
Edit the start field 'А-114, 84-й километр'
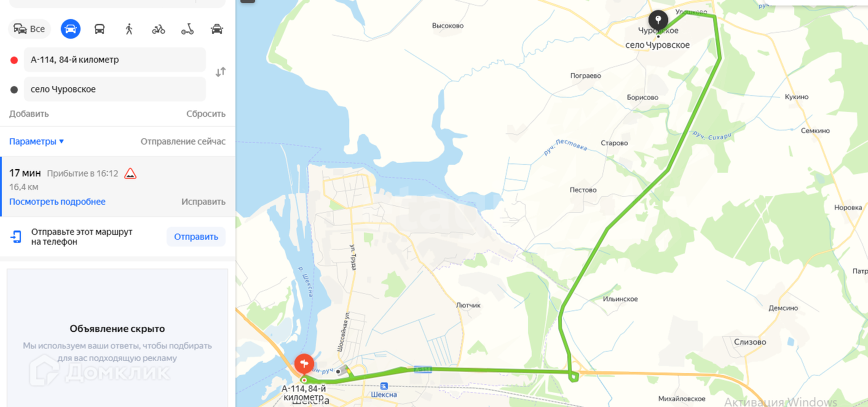click(x=115, y=60)
